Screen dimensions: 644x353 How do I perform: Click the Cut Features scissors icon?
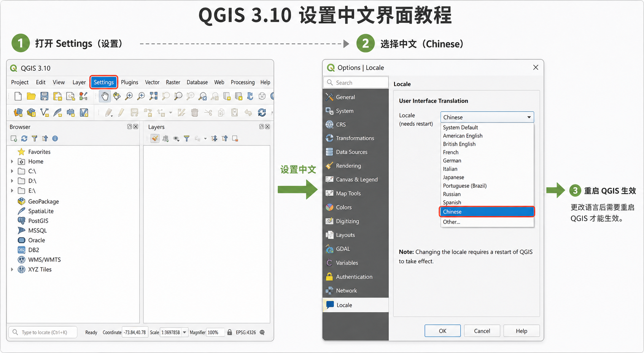pos(208,112)
